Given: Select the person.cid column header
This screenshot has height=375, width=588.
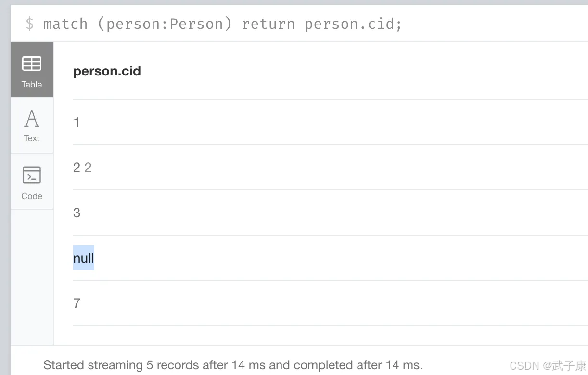Looking at the screenshot, I should click(107, 71).
